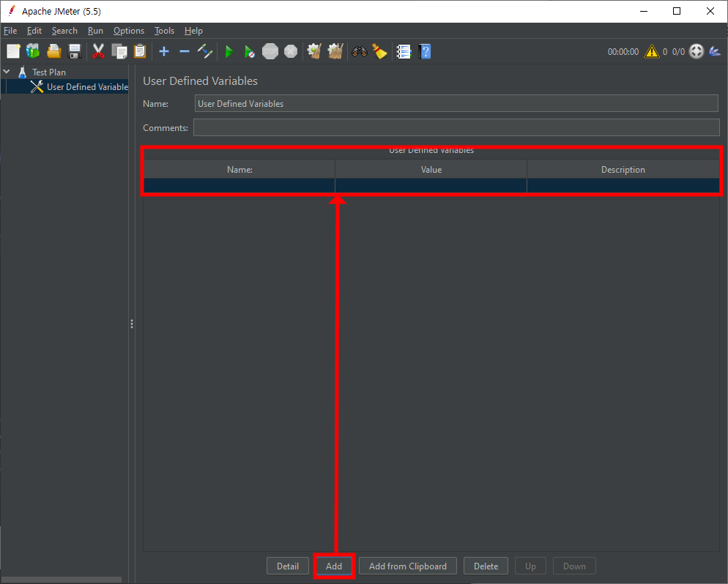Viewport: 728px width, 584px height.
Task: Focus the Comments input field
Action: tap(456, 127)
